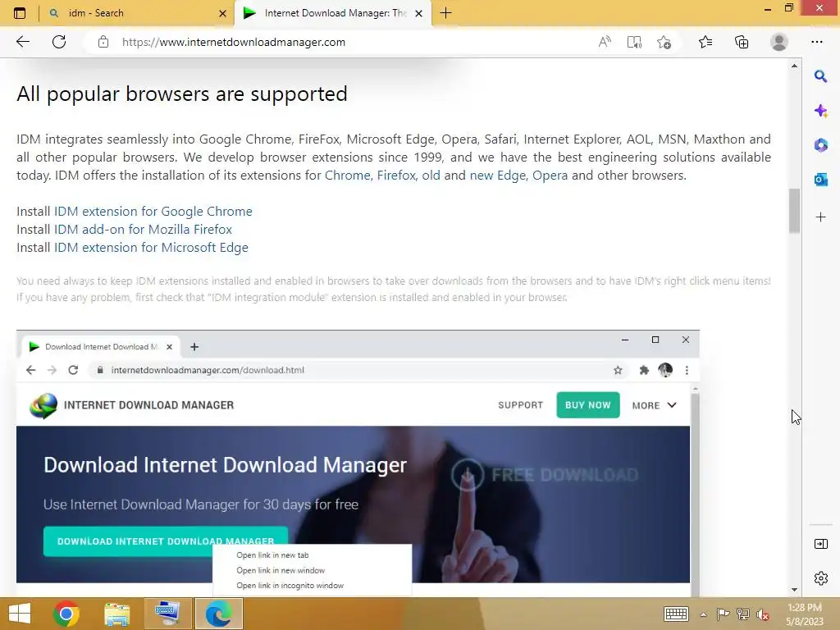Viewport: 840px width, 630px height.
Task: Open taskbar clock and date
Action: click(804, 614)
